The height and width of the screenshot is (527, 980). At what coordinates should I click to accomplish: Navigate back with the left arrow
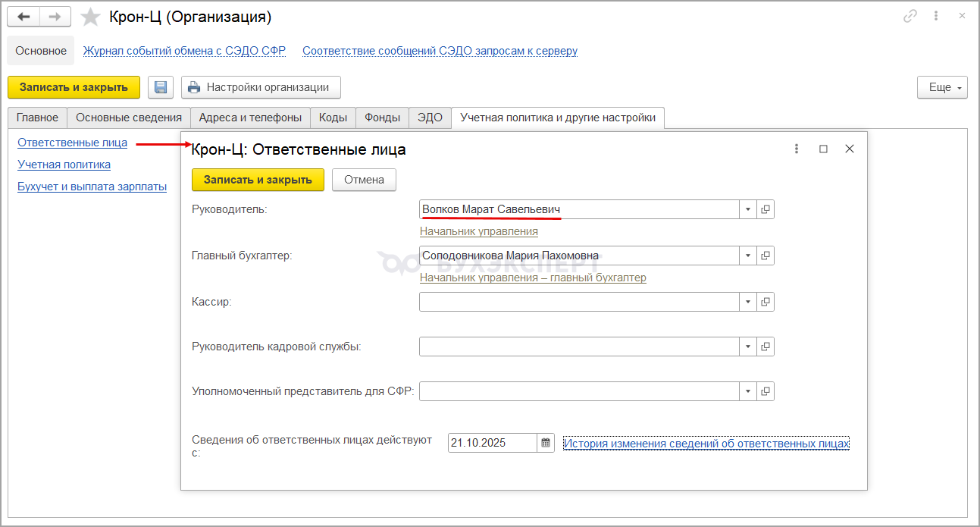pos(23,17)
